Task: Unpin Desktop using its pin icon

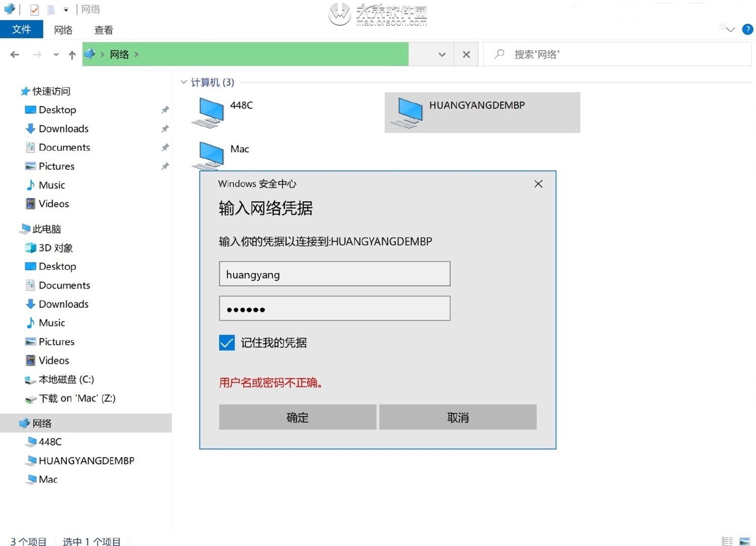Action: pos(165,110)
